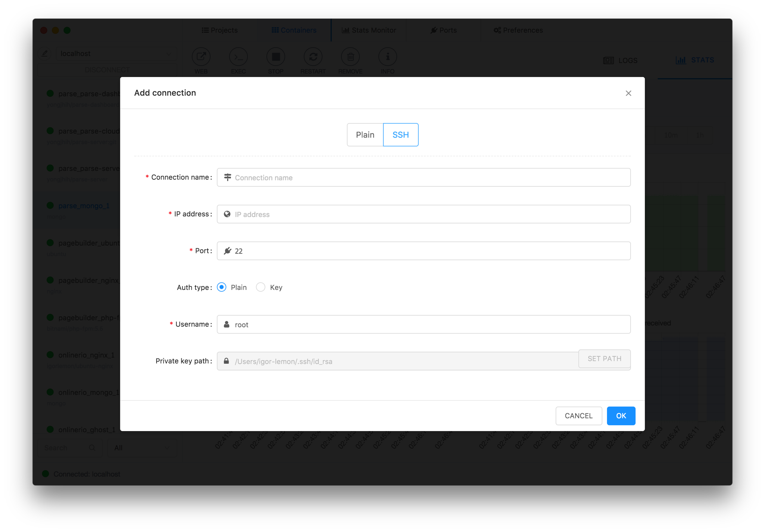Screen dimensions: 765x532
Task: Click the globe icon in IP address
Action: 227,214
